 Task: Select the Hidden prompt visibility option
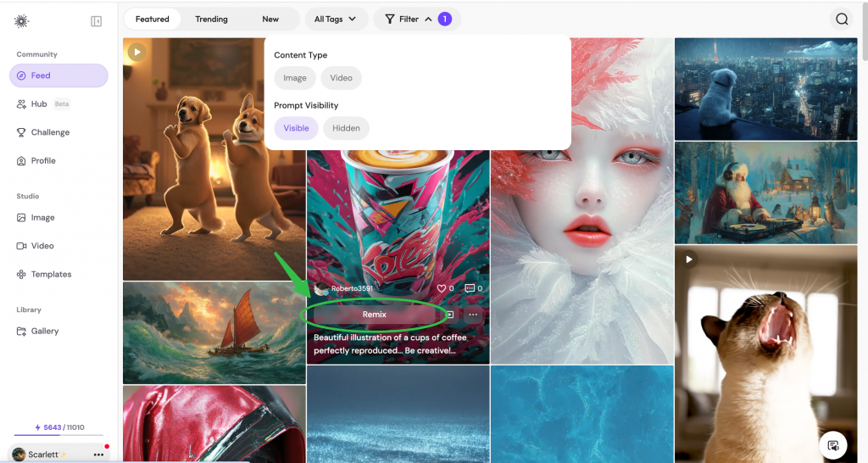point(346,128)
